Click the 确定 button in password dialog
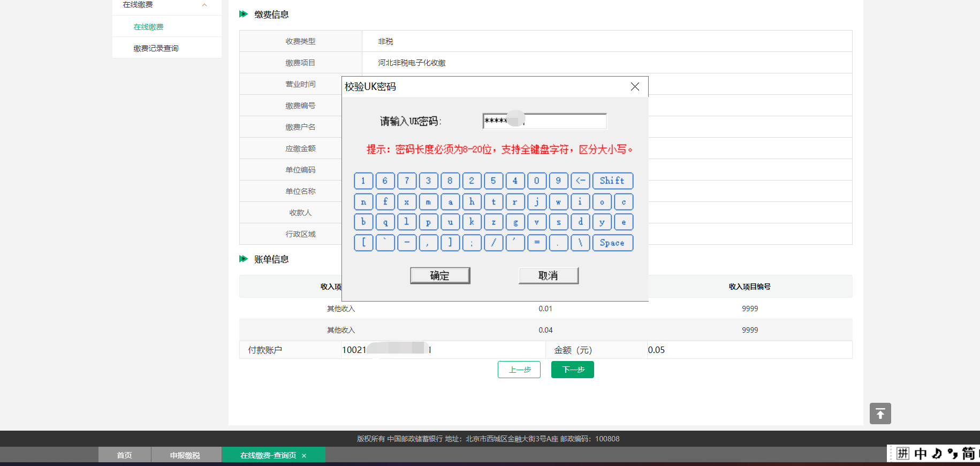This screenshot has height=466, width=980. [x=440, y=275]
